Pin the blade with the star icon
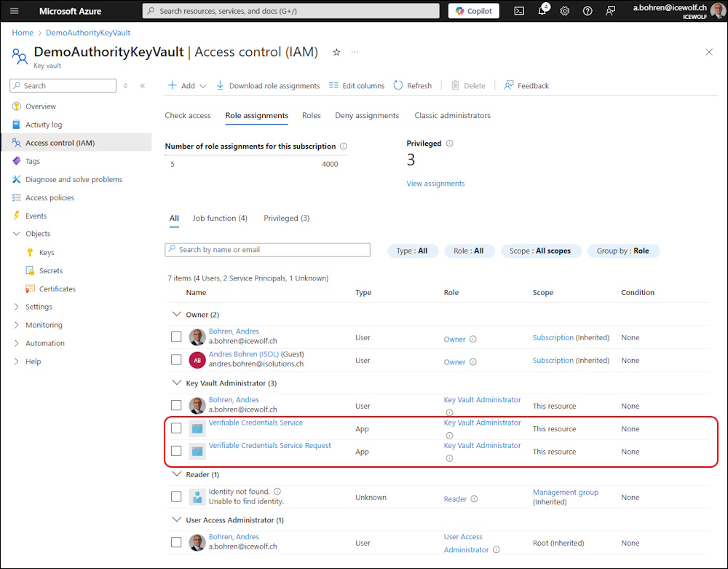728x569 pixels. [336, 52]
